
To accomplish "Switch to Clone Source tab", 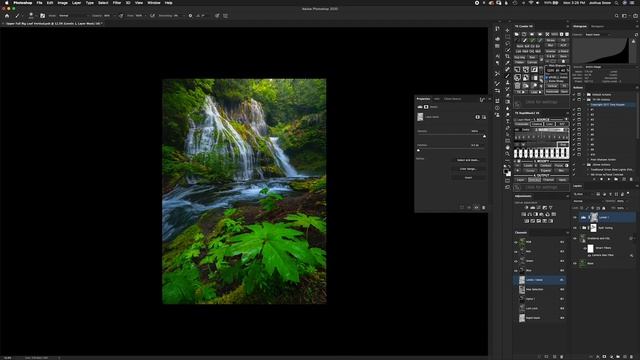I will coord(452,99).
